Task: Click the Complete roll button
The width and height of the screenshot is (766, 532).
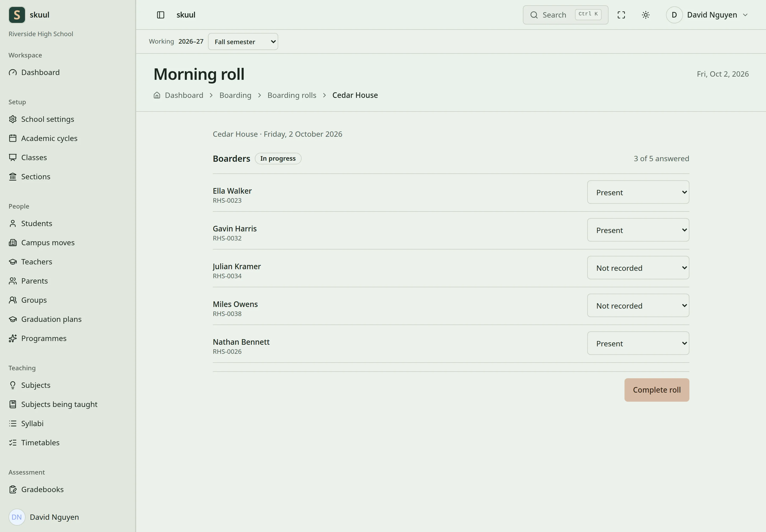Action: click(x=657, y=390)
